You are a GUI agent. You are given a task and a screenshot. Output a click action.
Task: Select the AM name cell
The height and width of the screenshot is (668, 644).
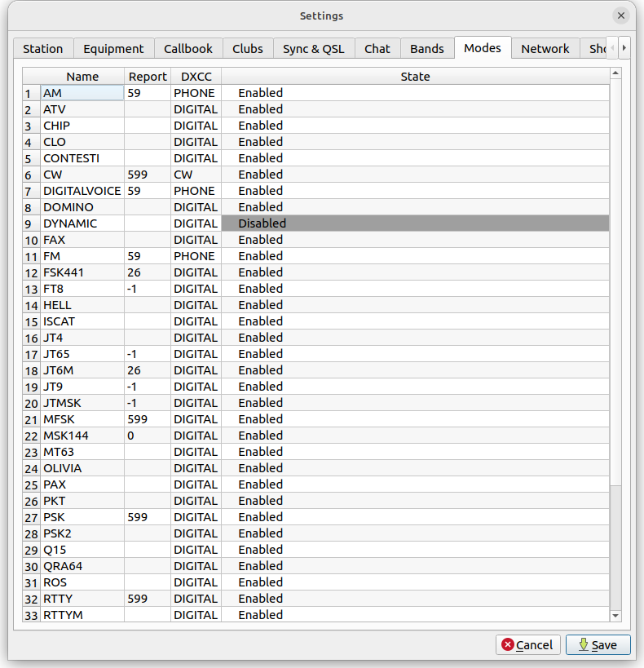point(82,93)
